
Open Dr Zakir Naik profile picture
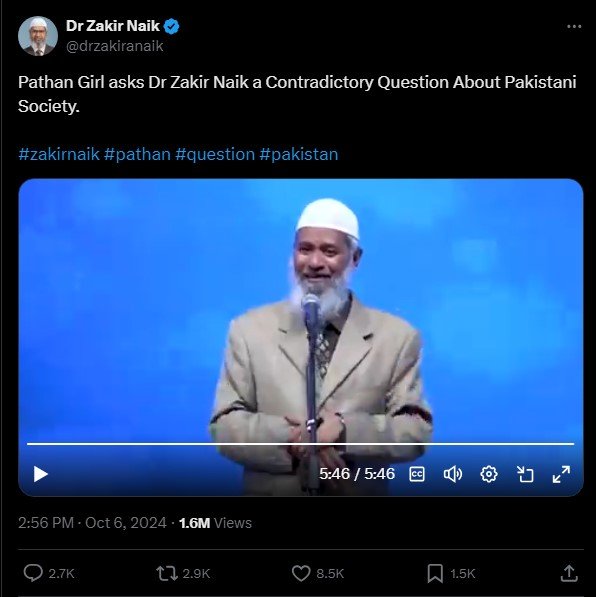pyautogui.click(x=38, y=36)
